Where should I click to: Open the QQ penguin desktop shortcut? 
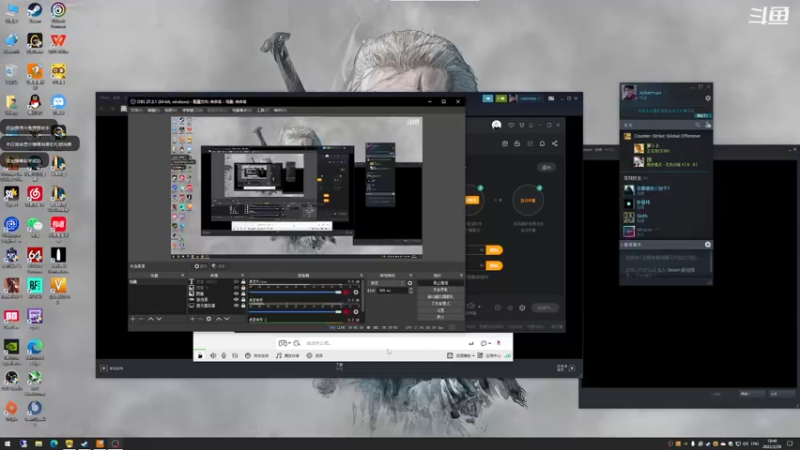35,104
